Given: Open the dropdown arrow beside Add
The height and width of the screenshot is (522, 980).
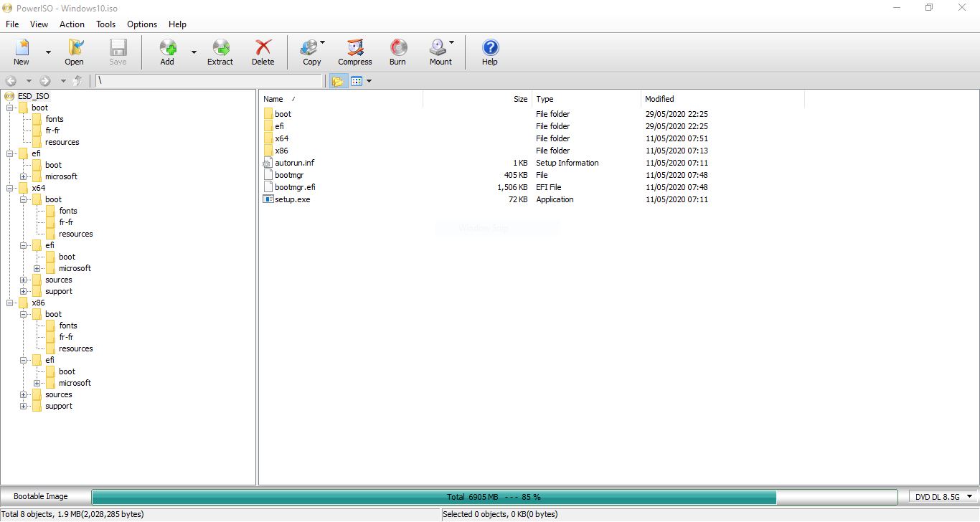Looking at the screenshot, I should [x=194, y=52].
